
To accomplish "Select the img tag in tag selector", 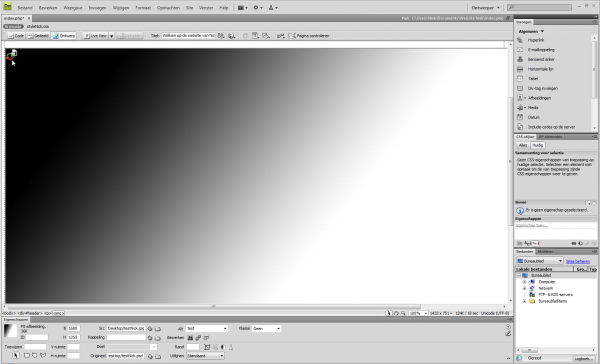I will click(x=58, y=313).
